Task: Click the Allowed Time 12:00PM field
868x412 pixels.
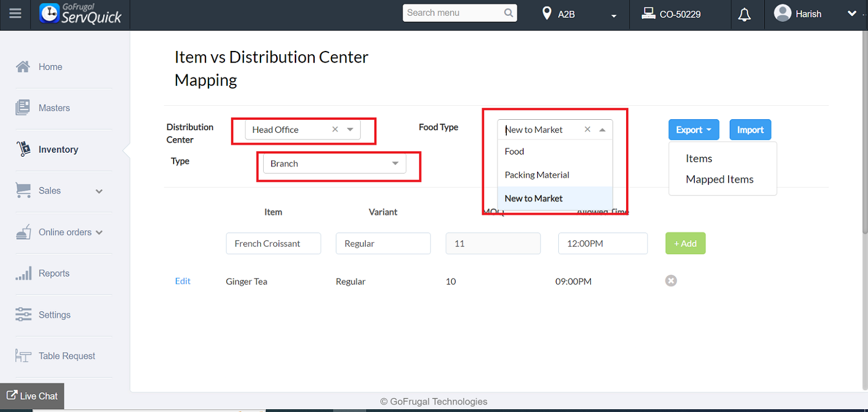Action: pyautogui.click(x=603, y=244)
